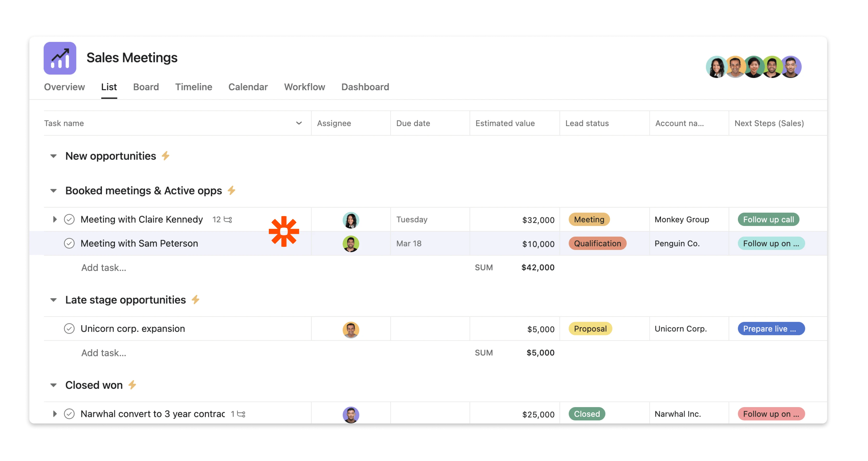The height and width of the screenshot is (461, 868).
Task: Switch to the Overview tab
Action: pos(64,87)
